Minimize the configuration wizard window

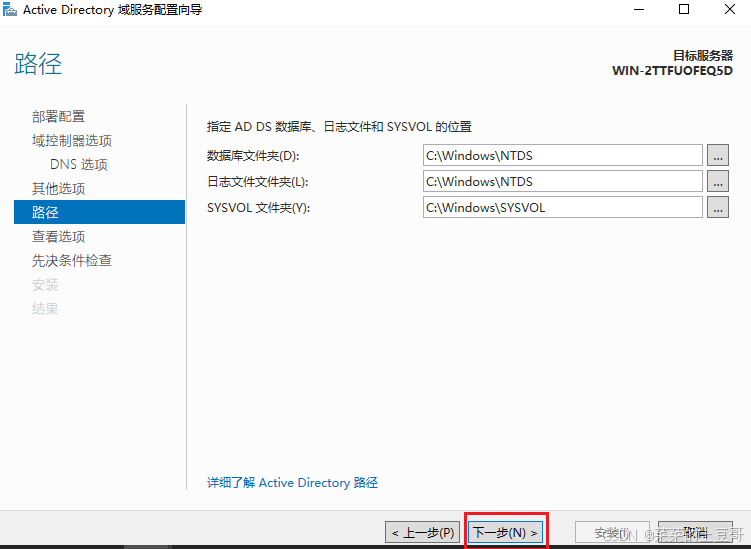click(639, 9)
